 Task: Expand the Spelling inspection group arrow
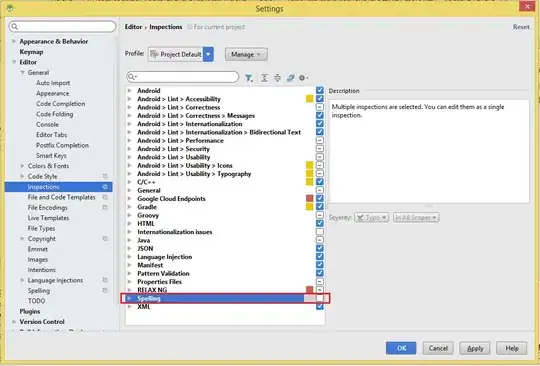click(129, 298)
